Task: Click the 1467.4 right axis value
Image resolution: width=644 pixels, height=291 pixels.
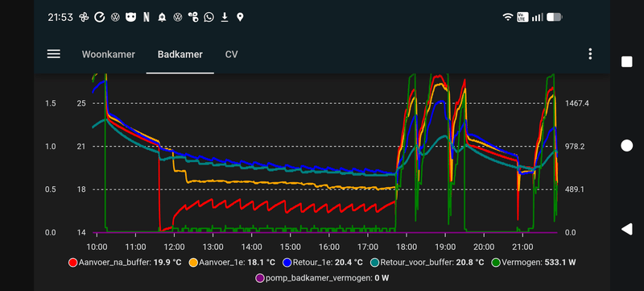Action: pos(577,103)
